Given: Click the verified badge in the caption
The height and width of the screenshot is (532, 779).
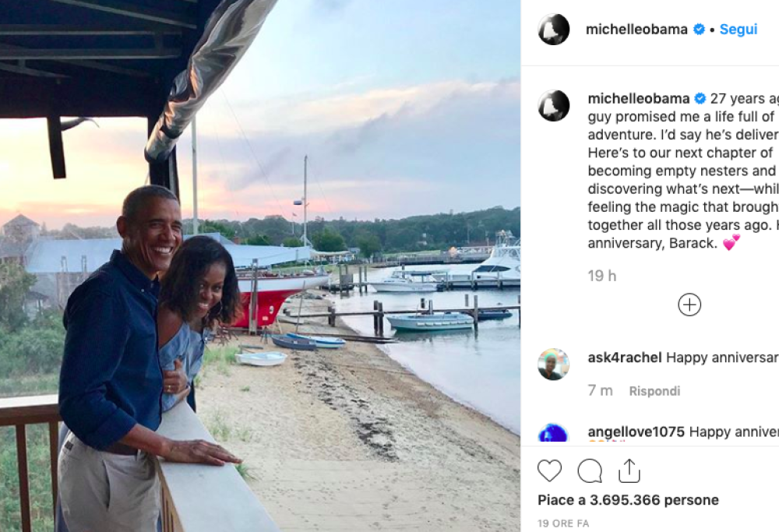Looking at the screenshot, I should click(x=700, y=99).
